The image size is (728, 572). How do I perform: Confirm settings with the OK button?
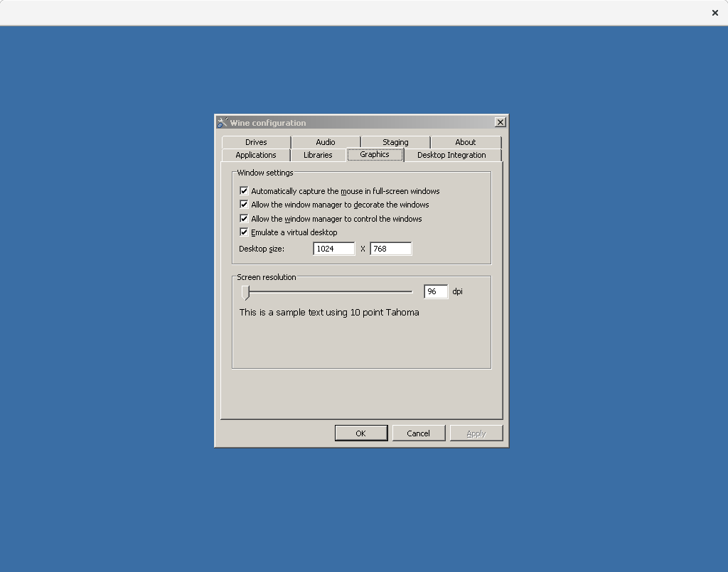(361, 433)
